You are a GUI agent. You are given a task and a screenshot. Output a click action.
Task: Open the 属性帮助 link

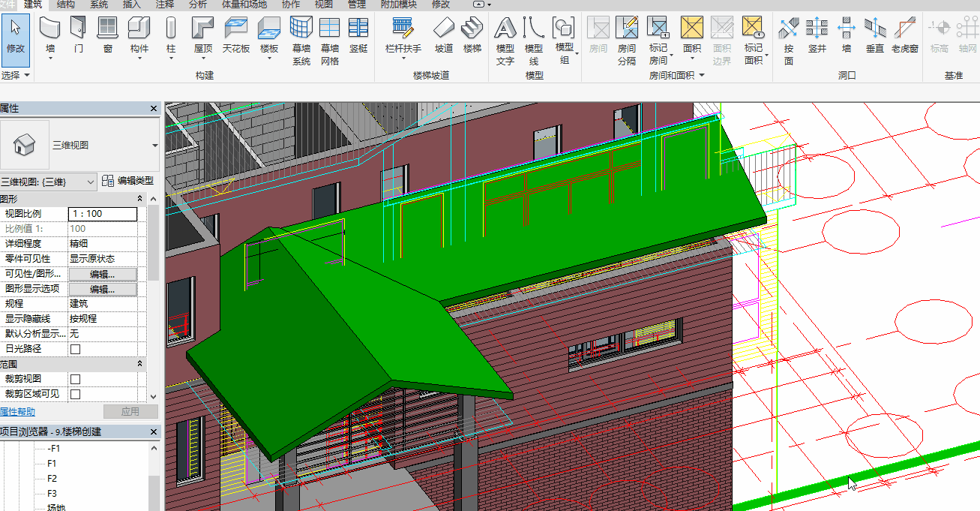click(x=17, y=411)
